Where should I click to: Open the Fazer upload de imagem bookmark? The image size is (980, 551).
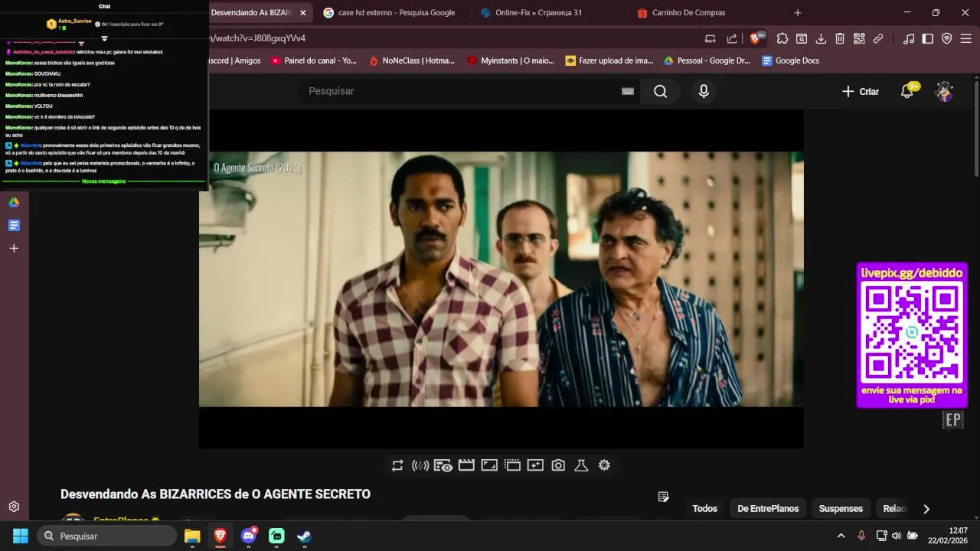[x=609, y=60]
